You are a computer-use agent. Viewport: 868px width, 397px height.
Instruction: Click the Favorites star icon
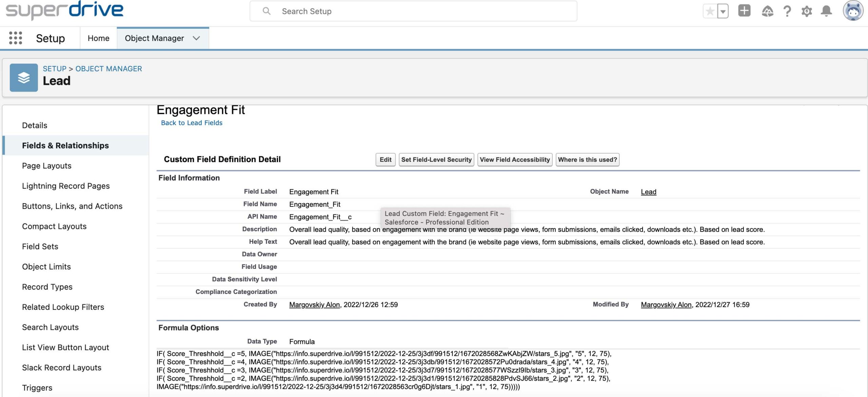click(710, 11)
